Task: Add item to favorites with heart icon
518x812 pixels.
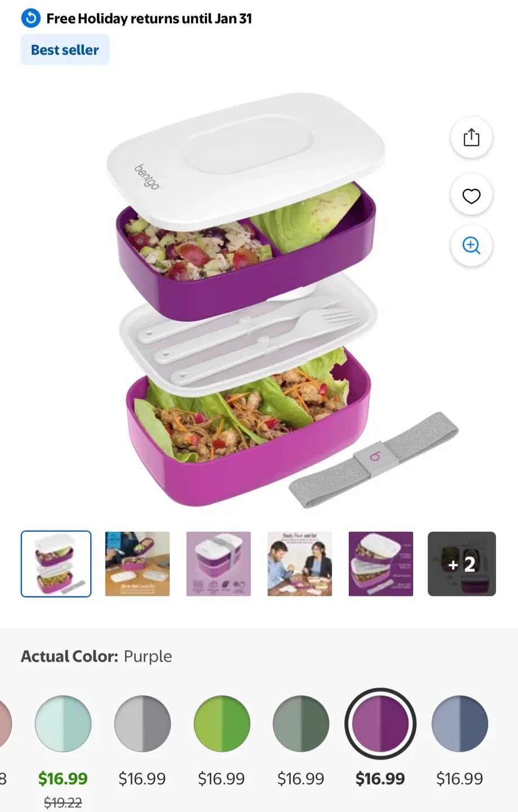Action: click(471, 196)
